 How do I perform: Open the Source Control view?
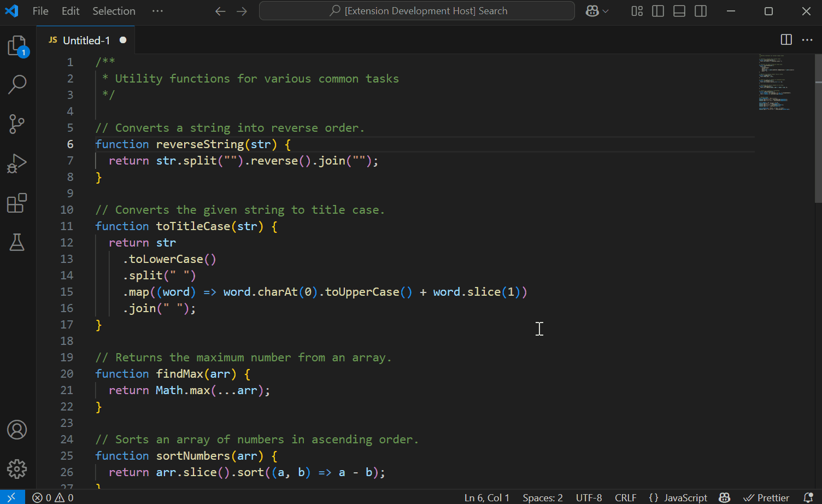(16, 124)
